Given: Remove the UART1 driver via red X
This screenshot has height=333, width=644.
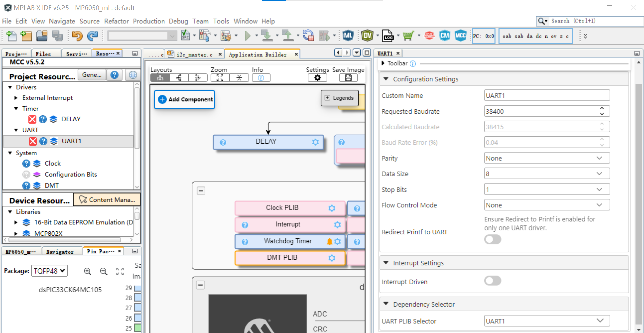Looking at the screenshot, I should click(x=33, y=141).
